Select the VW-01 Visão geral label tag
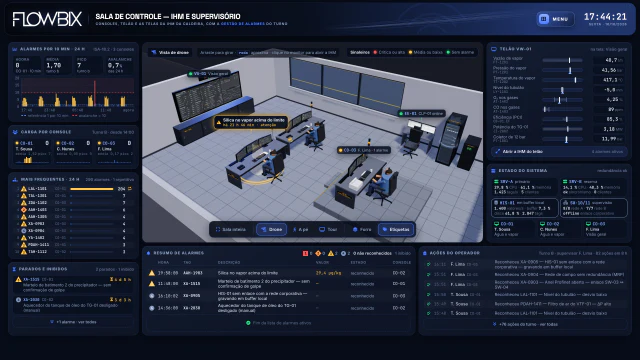The height and width of the screenshot is (360, 640). click(209, 74)
